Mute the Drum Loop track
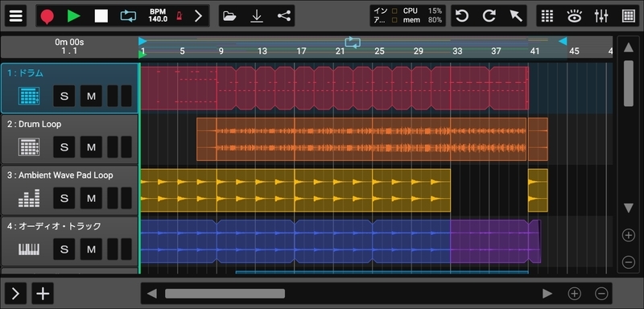Viewport: 644px width, 309px height. [x=91, y=147]
